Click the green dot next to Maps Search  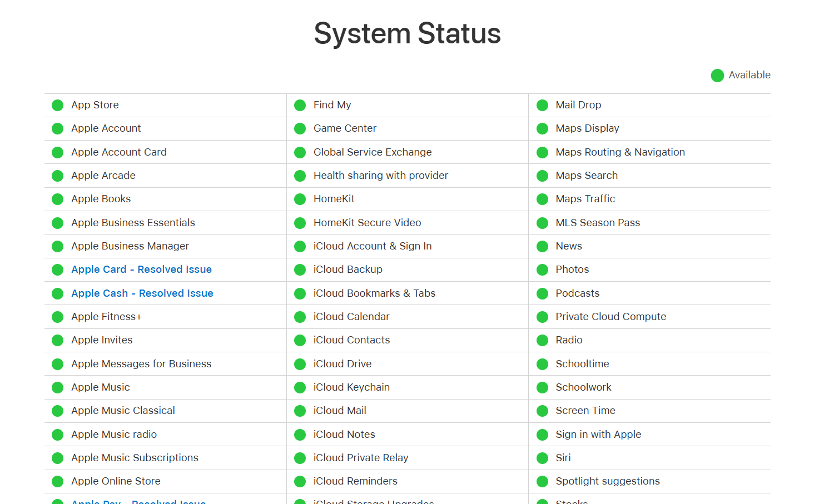pos(542,176)
